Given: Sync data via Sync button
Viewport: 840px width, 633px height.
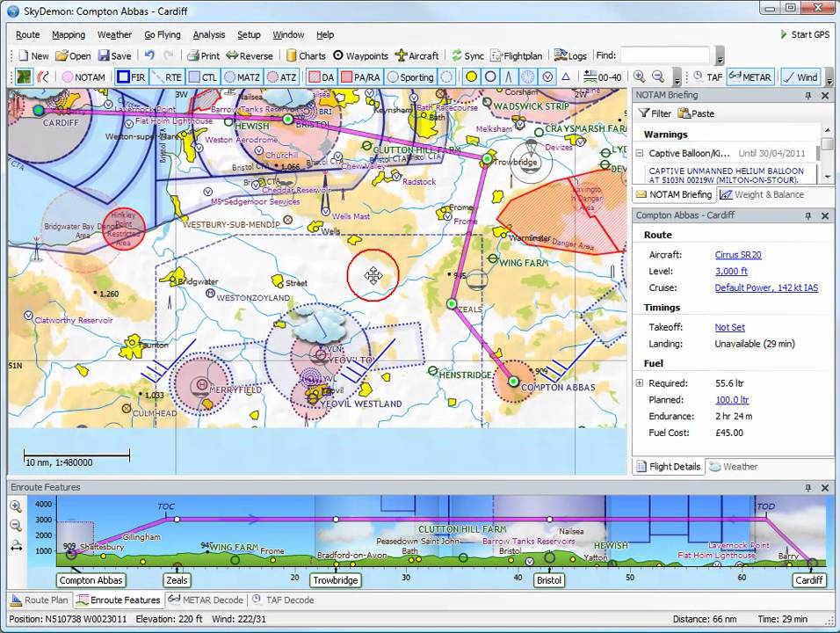Looking at the screenshot, I should (467, 55).
